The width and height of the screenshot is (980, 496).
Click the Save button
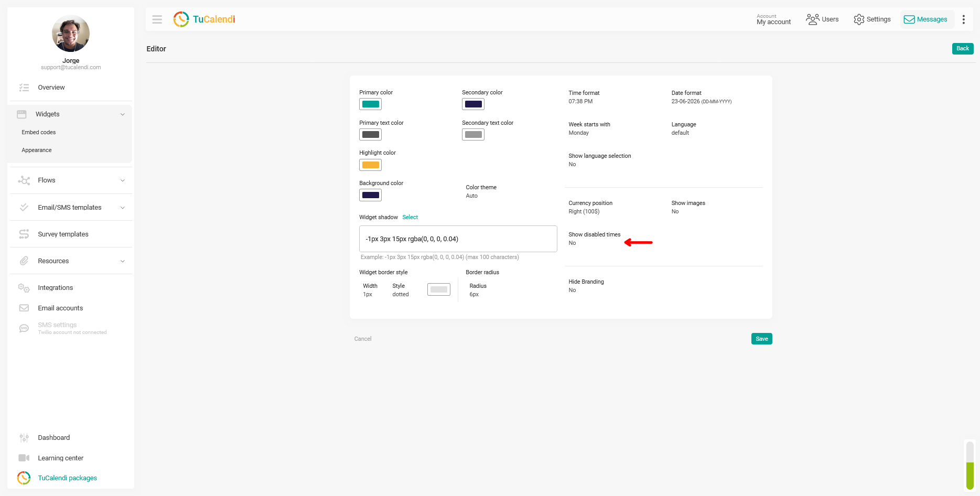[762, 339]
